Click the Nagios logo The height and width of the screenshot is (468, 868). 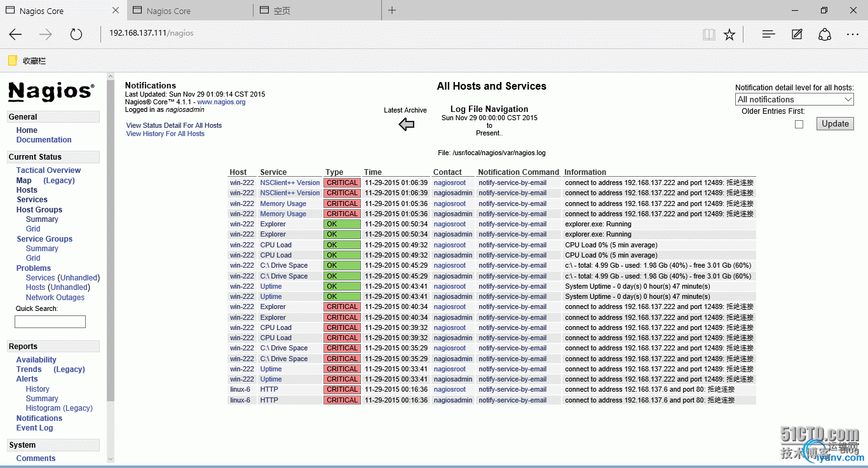[51, 92]
